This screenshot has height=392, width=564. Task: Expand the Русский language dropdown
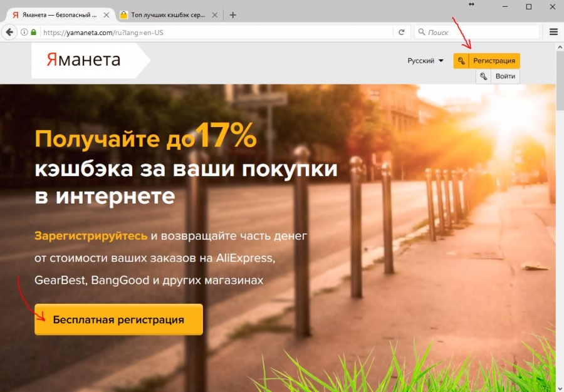click(425, 61)
